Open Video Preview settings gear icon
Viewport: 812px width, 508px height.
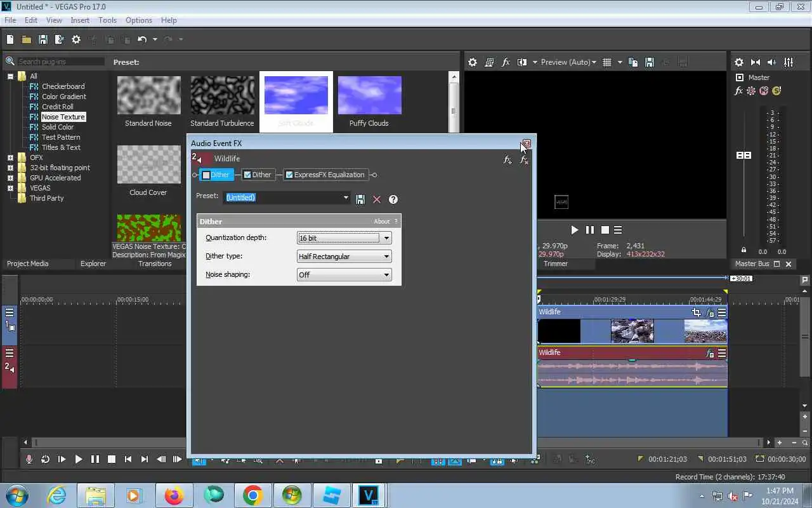click(473, 62)
